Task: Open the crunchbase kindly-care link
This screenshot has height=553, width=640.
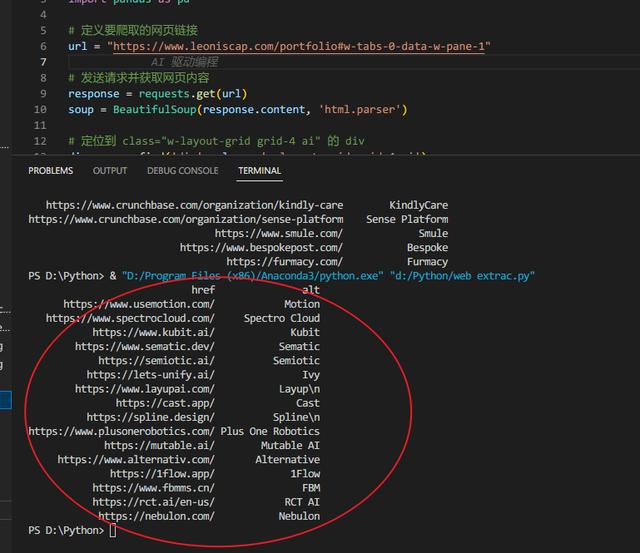Action: pos(194,205)
